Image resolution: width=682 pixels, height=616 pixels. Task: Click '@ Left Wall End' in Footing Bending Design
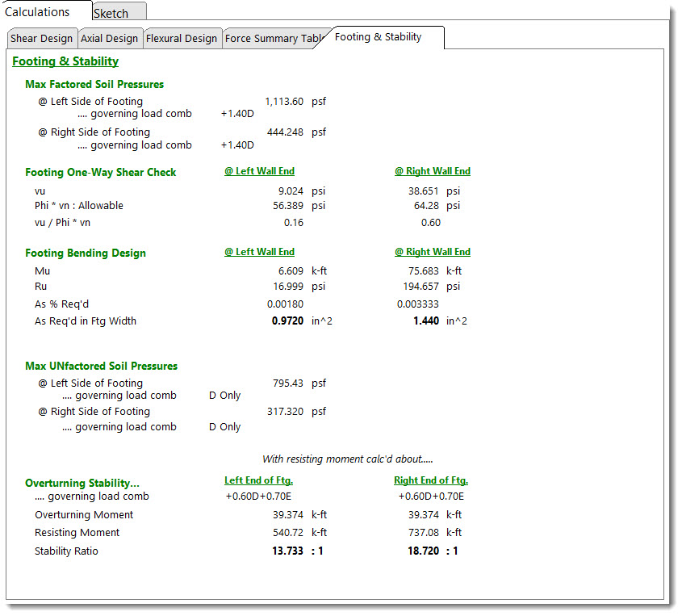pos(259,252)
